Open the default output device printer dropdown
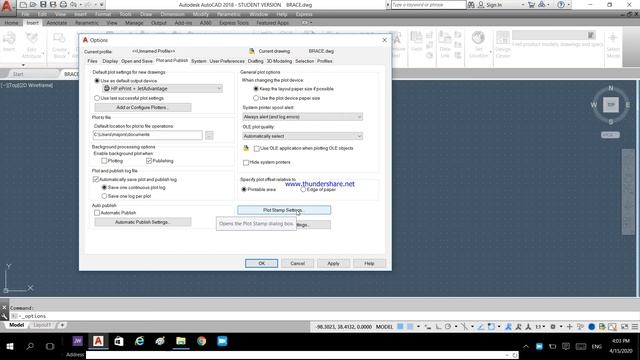 [x=162, y=89]
